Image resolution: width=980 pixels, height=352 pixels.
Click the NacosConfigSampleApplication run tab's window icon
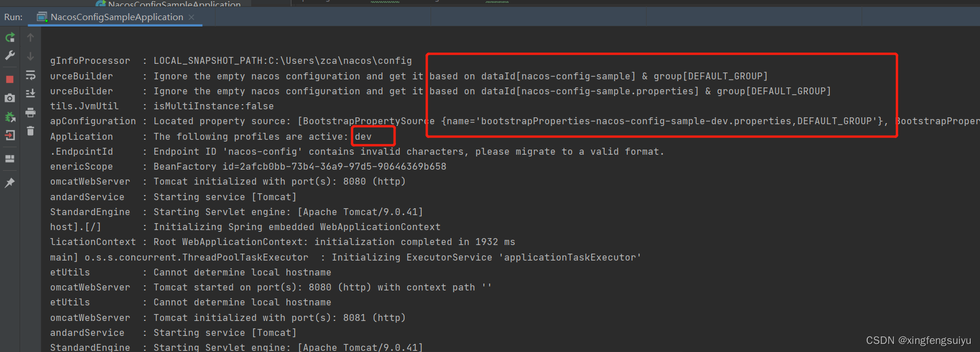pyautogui.click(x=42, y=17)
